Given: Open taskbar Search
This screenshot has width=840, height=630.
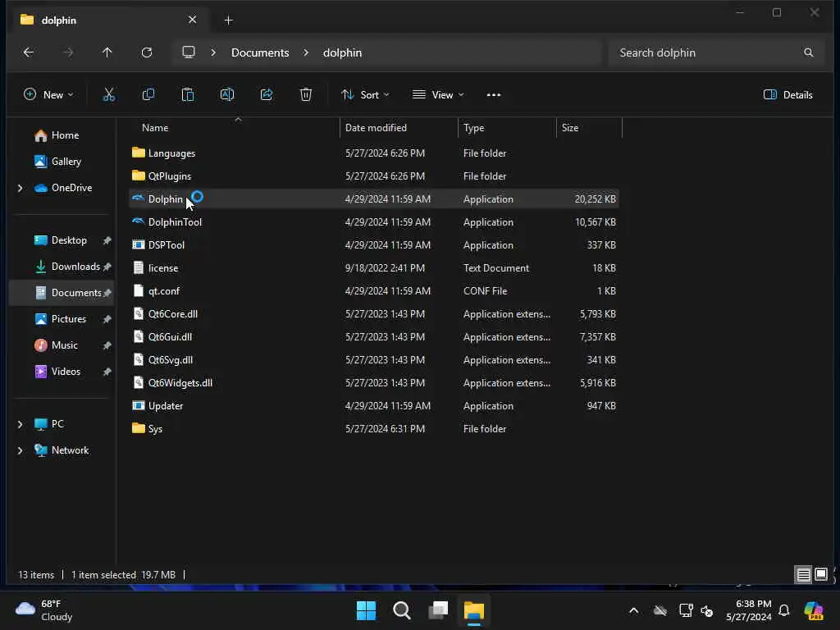Looking at the screenshot, I should tap(402, 610).
